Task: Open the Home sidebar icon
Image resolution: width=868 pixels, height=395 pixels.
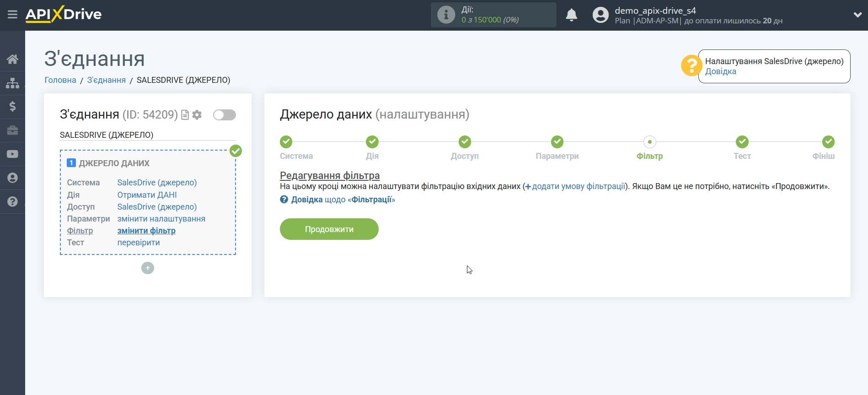Action: [12, 59]
